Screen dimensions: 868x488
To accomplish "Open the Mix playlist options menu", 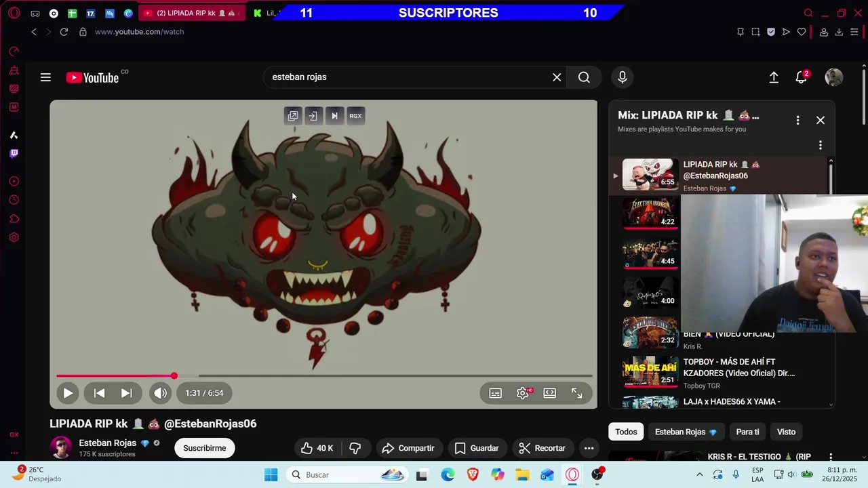I will click(x=797, y=120).
